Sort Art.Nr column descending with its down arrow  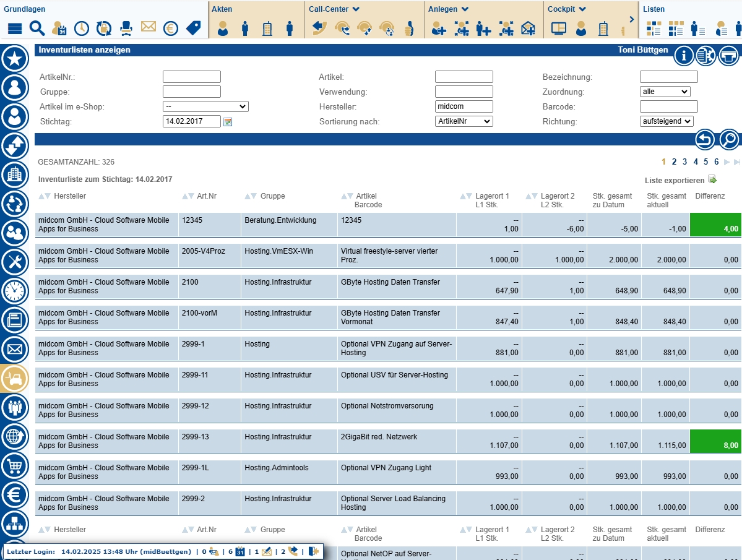pos(191,196)
